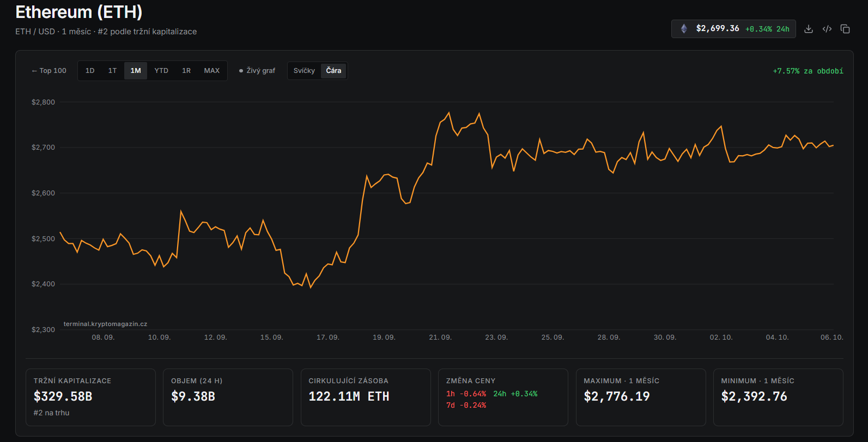Copy chart with the copy icon
Viewport: 868px width, 442px height.
pos(845,29)
